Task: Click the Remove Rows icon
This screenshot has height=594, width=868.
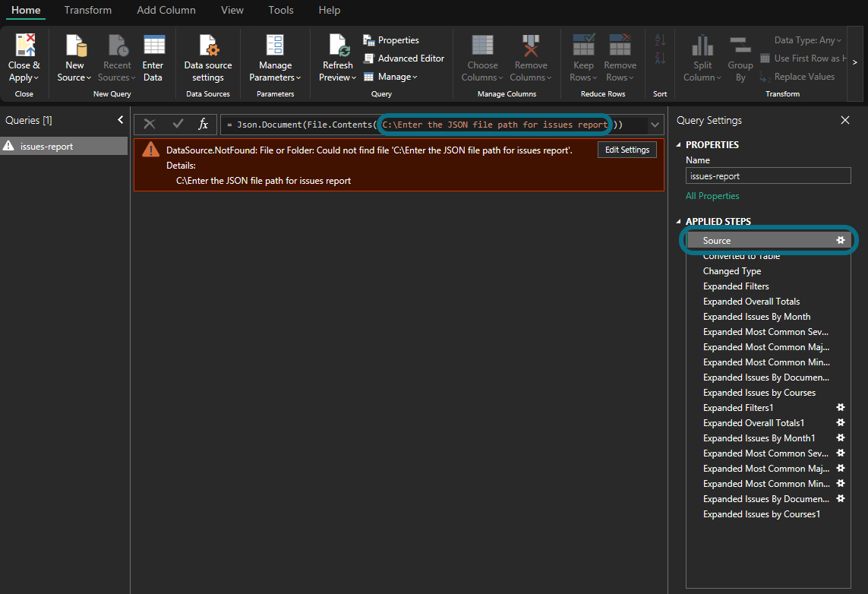Action: pos(620,45)
